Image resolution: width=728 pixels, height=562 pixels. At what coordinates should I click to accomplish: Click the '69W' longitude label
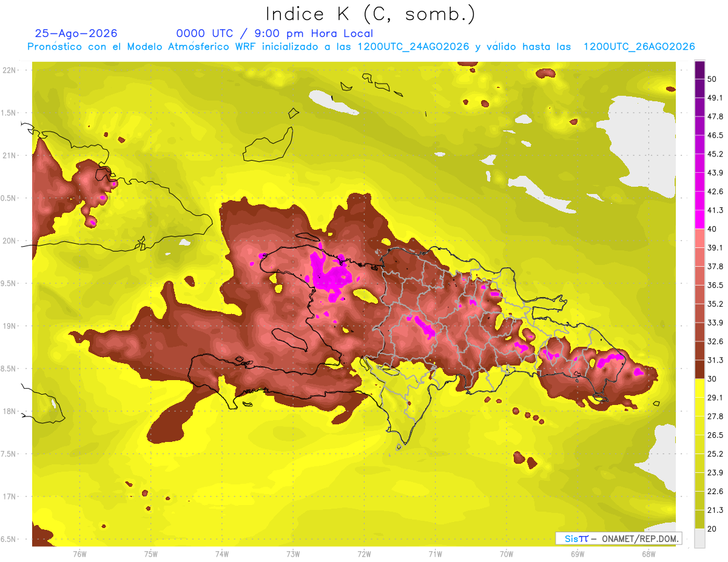pyautogui.click(x=577, y=554)
